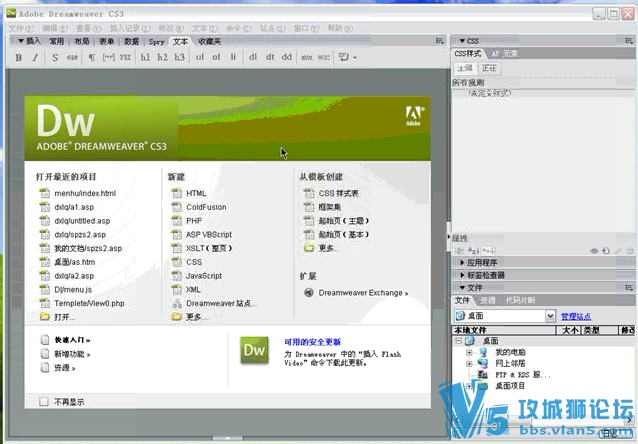Expand the 标签检查器 panel group
This screenshot has width=638, height=444.
click(x=462, y=276)
